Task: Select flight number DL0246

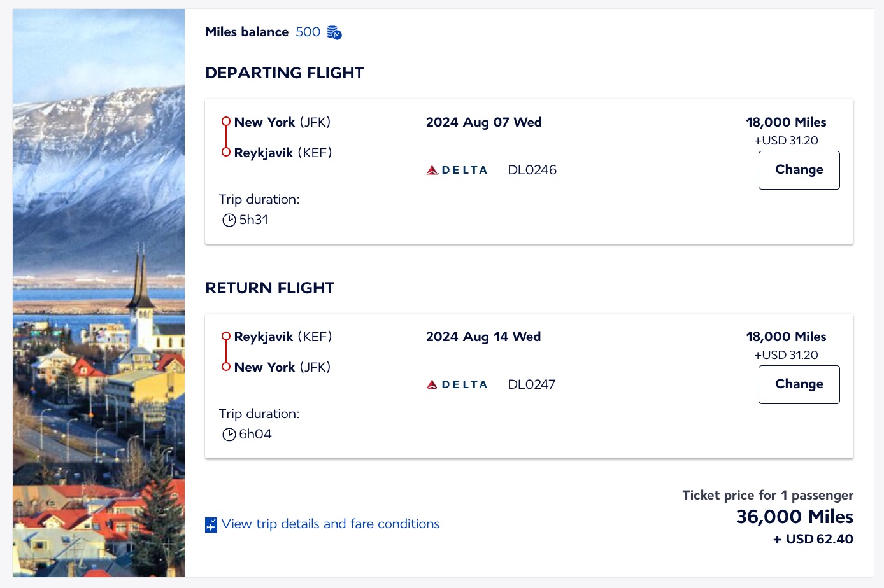Action: 532,170
